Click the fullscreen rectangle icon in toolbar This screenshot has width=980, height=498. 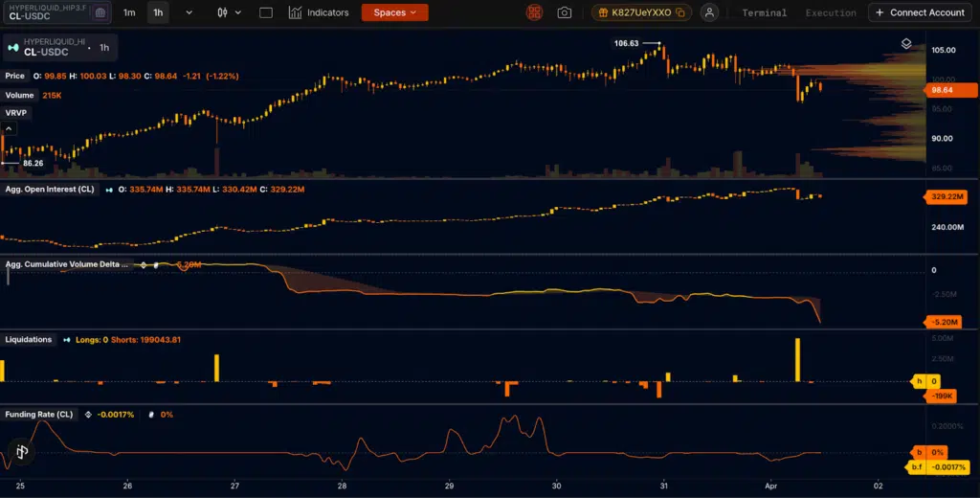[266, 12]
